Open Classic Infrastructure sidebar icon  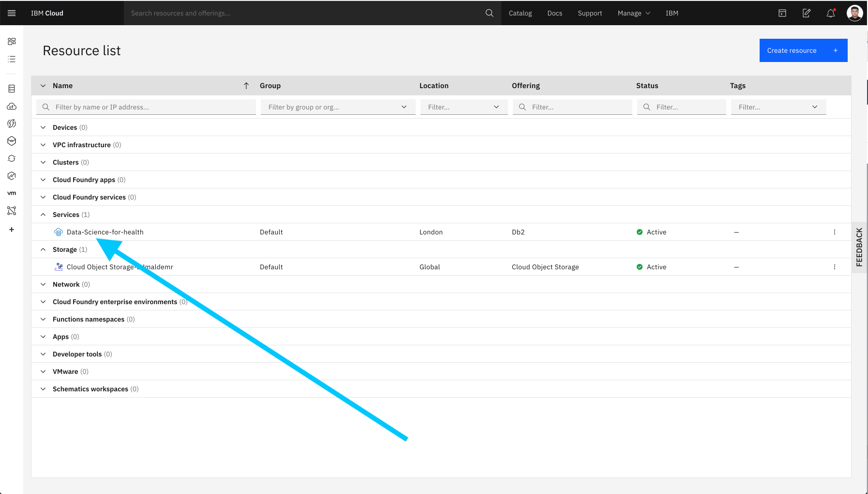tap(12, 89)
